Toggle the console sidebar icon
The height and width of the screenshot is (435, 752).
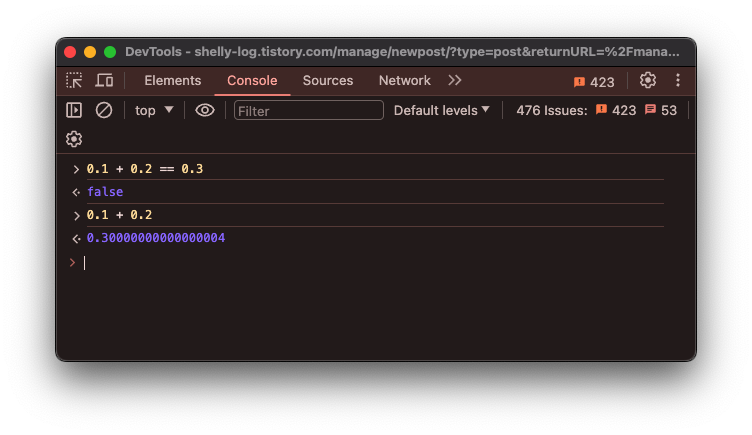(74, 110)
